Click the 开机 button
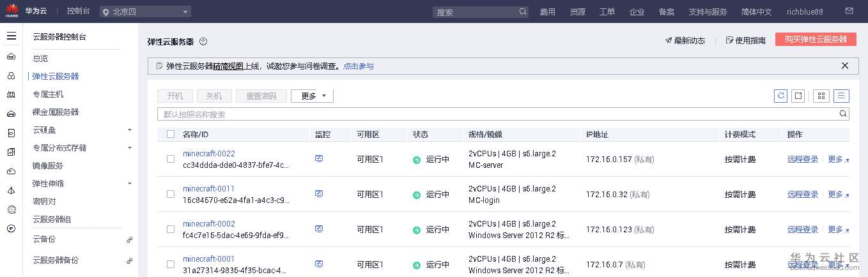The image size is (868, 277). click(175, 96)
